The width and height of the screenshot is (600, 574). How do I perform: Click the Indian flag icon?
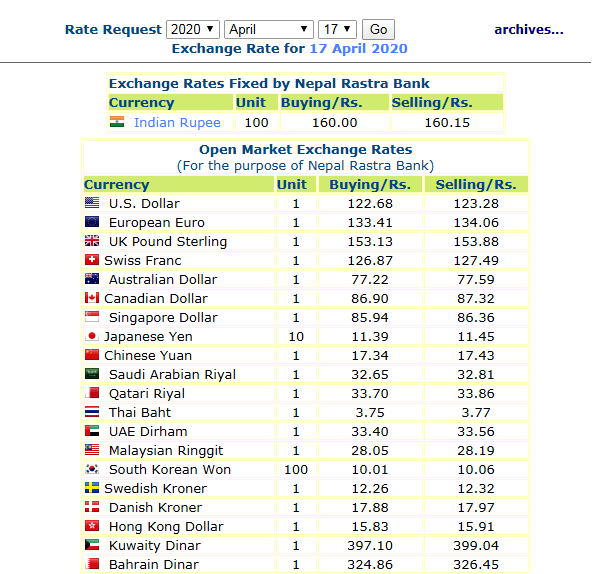[117, 122]
